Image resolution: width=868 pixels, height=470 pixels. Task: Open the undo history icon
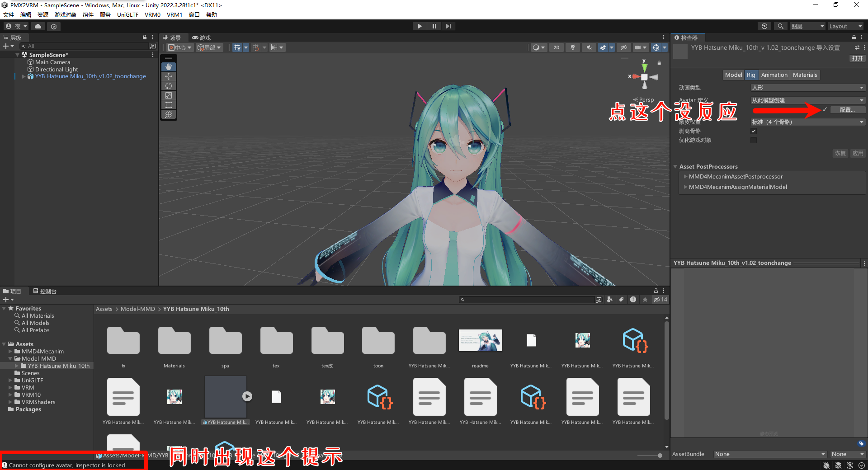pos(764,26)
